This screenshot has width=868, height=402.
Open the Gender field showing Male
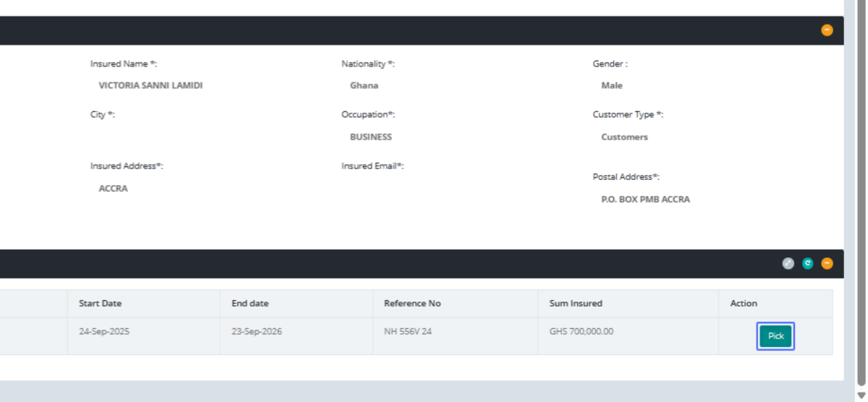611,85
